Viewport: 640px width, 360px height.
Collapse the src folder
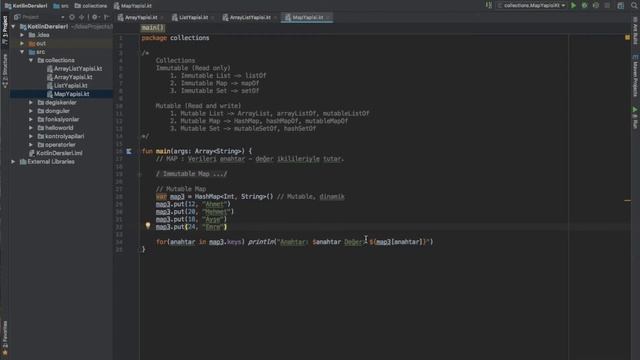(x=22, y=52)
